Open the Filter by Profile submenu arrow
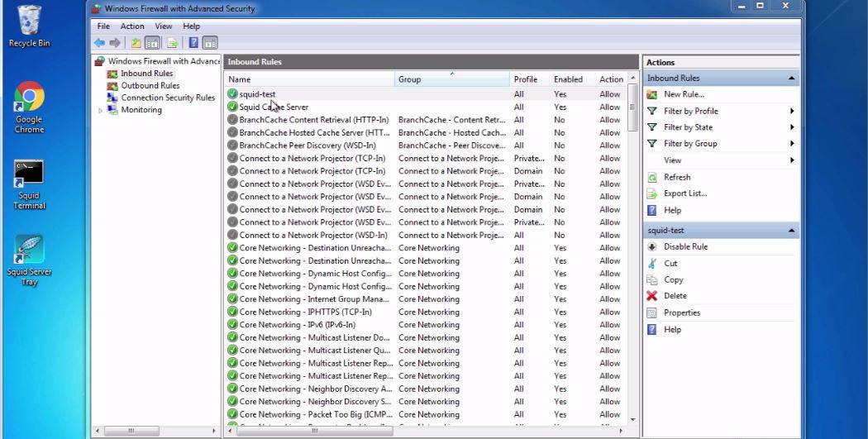Screen dimensions: 868x439 792,112
